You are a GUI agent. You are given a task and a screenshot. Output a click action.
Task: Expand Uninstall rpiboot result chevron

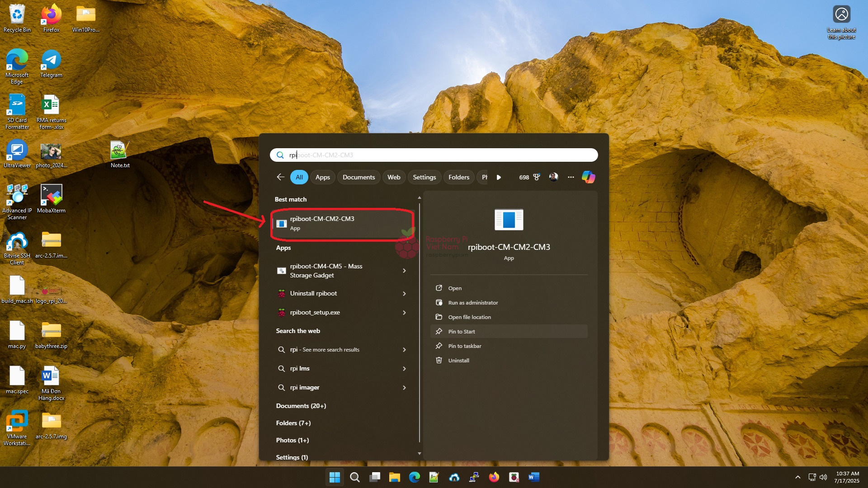(404, 294)
